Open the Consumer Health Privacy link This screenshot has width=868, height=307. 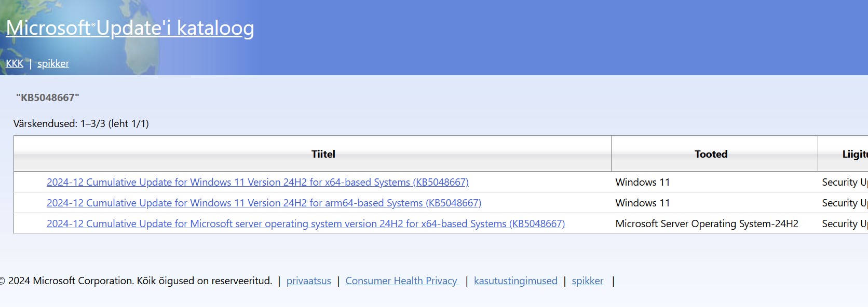point(402,281)
